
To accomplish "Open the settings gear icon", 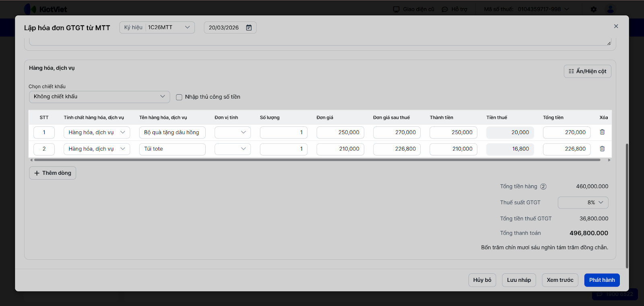I will coord(594,9).
